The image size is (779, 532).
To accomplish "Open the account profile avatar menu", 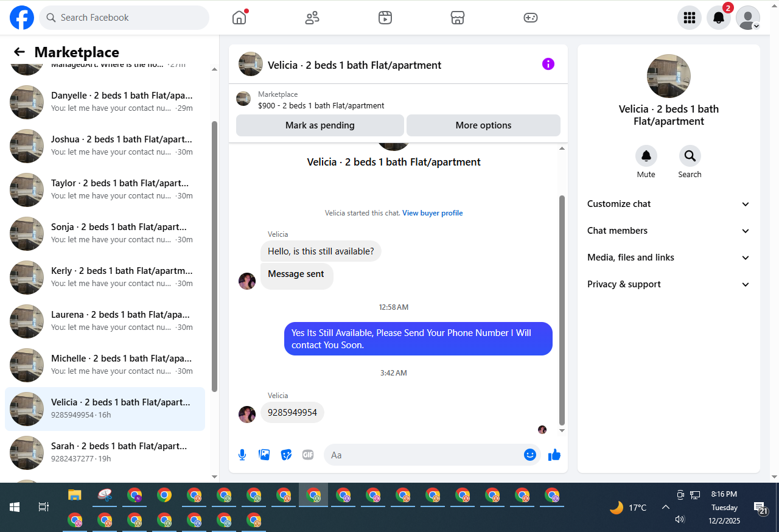I will pyautogui.click(x=748, y=18).
